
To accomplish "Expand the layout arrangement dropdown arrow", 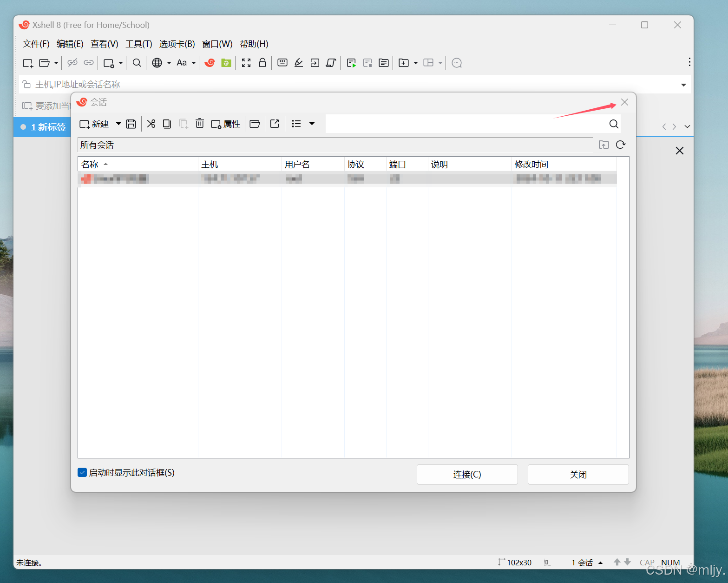I will click(440, 63).
